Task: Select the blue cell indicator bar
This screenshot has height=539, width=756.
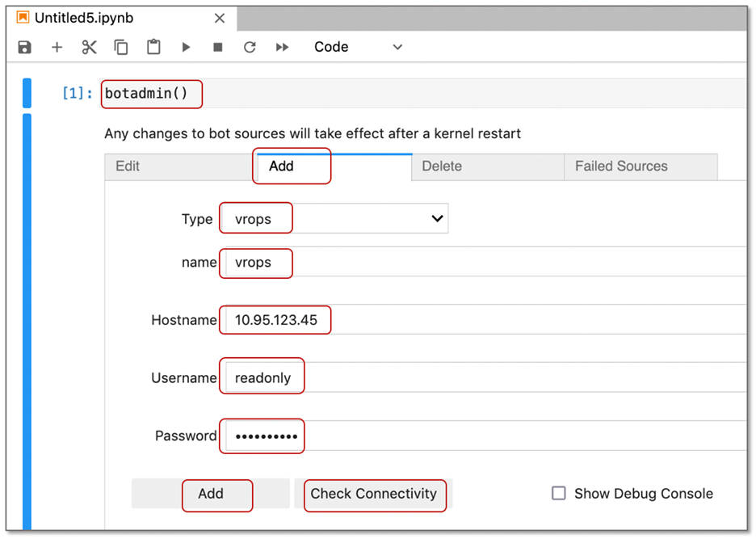Action: click(27, 92)
